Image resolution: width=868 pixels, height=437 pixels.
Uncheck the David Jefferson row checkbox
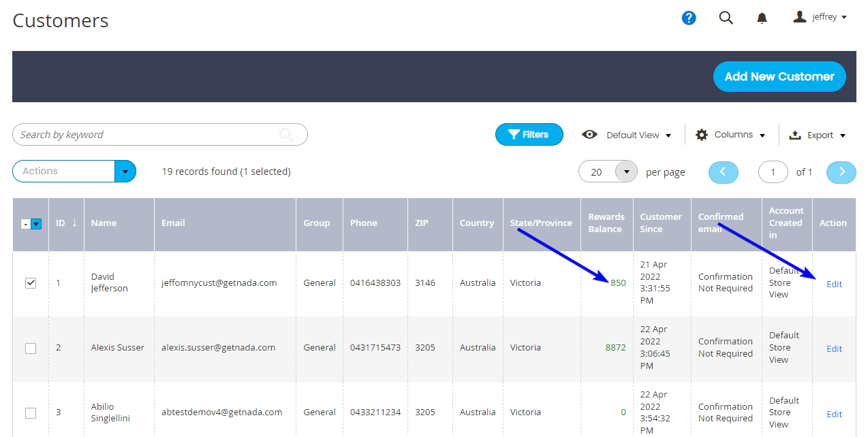click(31, 283)
